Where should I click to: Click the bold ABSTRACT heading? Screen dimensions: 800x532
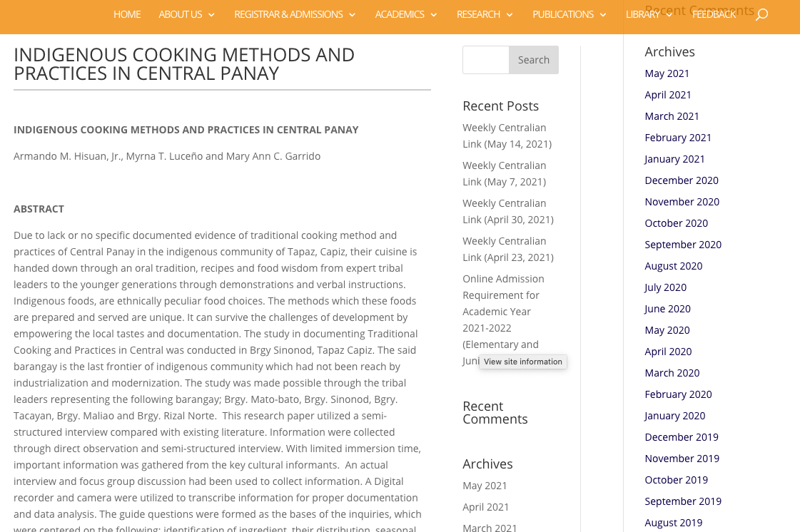click(x=39, y=209)
